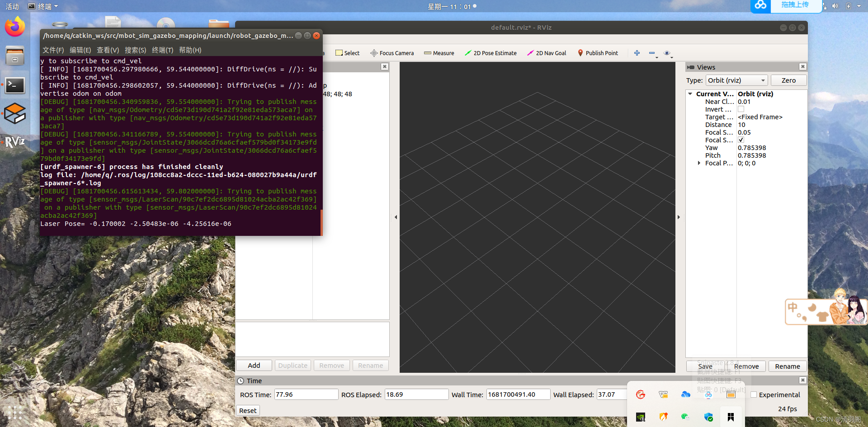
Task: Click the blue cloud tray icon
Action: coord(686,394)
